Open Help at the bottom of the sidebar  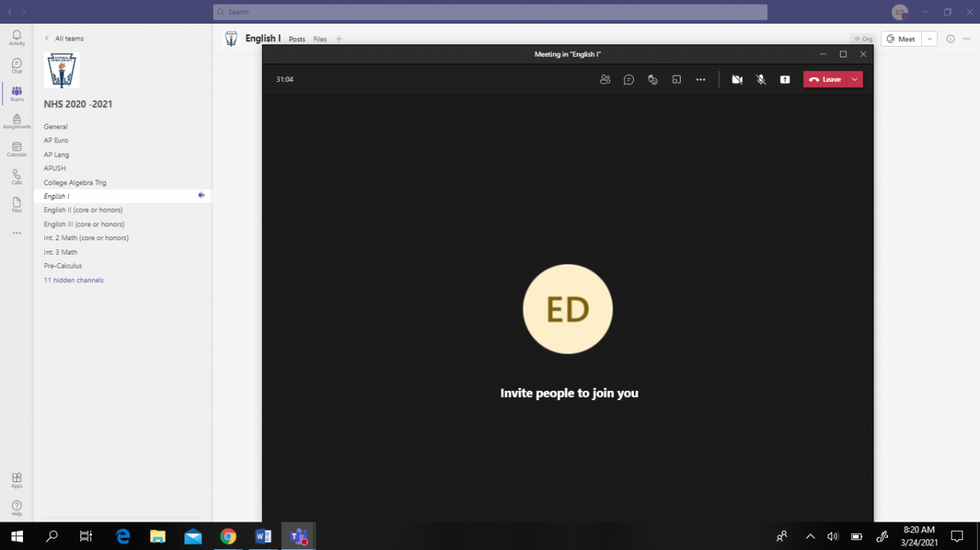point(17,508)
